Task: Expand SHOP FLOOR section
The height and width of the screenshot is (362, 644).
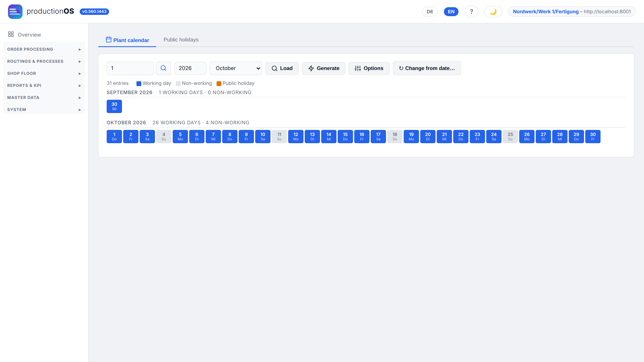Action: click(x=44, y=73)
